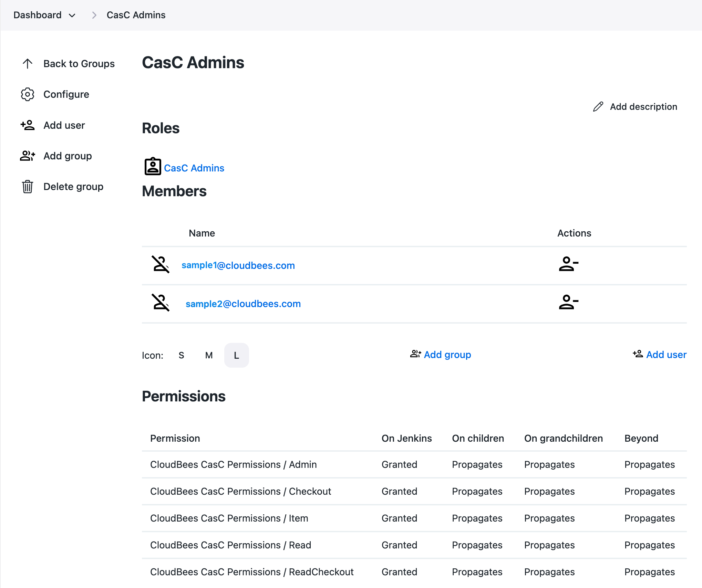
Task: Click On children Propagates cell in Item row
Action: point(477,518)
